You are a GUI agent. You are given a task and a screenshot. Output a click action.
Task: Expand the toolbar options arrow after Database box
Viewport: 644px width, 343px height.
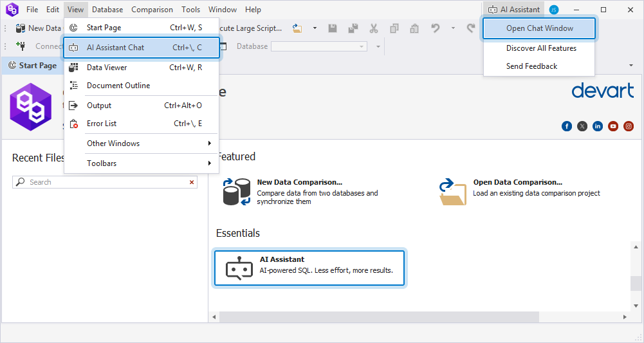[378, 46]
